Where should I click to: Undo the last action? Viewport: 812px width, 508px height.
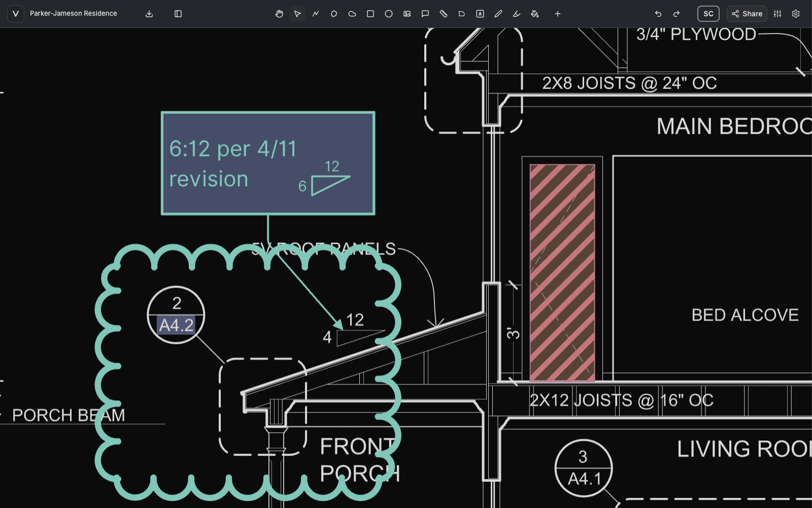coord(658,14)
